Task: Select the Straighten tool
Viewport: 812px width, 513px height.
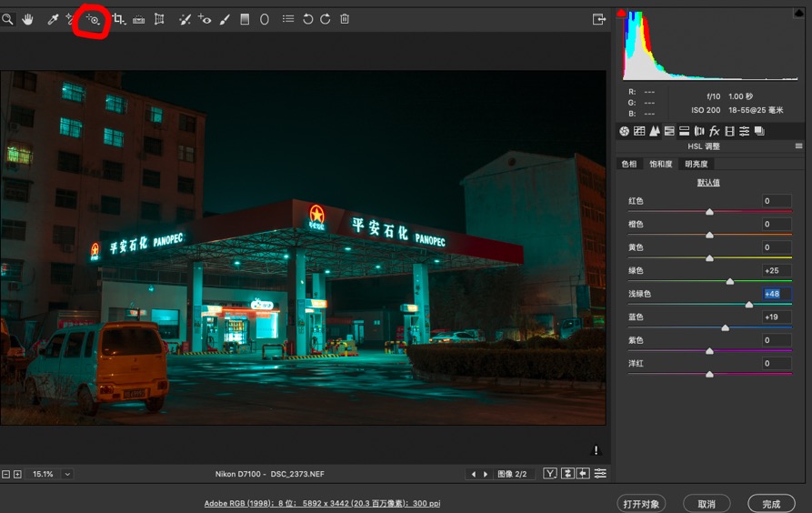Action: point(139,20)
